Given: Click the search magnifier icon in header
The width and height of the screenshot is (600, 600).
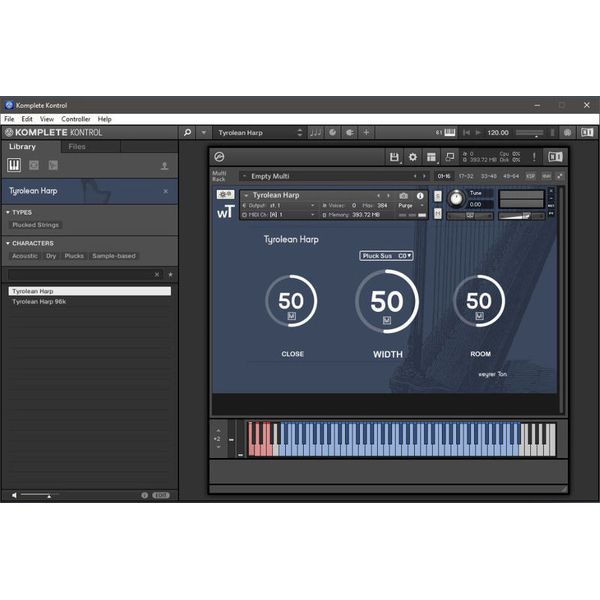Looking at the screenshot, I should point(187,132).
